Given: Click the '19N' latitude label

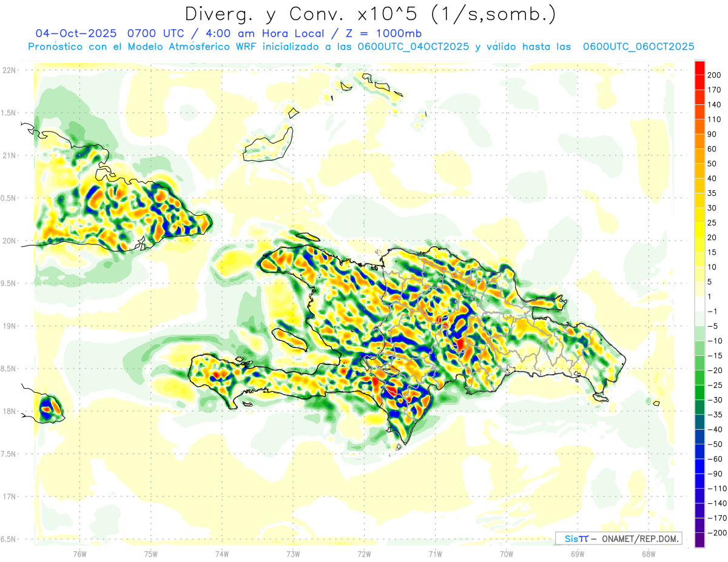Looking at the screenshot, I should click(8, 326).
